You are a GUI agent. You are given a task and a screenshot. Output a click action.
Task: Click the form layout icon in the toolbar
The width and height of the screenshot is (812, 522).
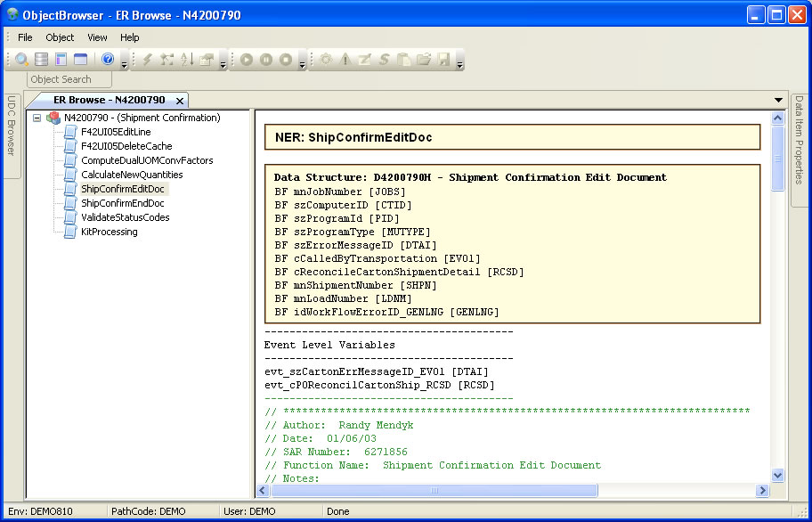pyautogui.click(x=61, y=60)
